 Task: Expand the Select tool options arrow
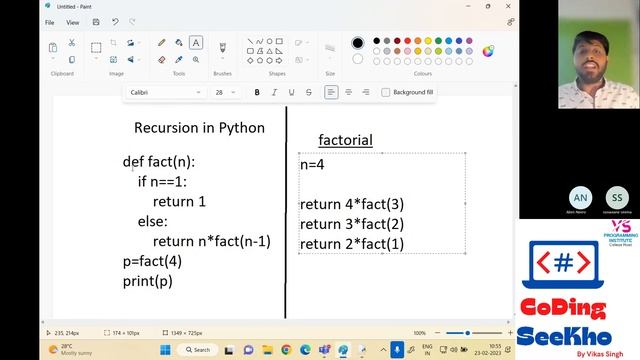point(96,59)
